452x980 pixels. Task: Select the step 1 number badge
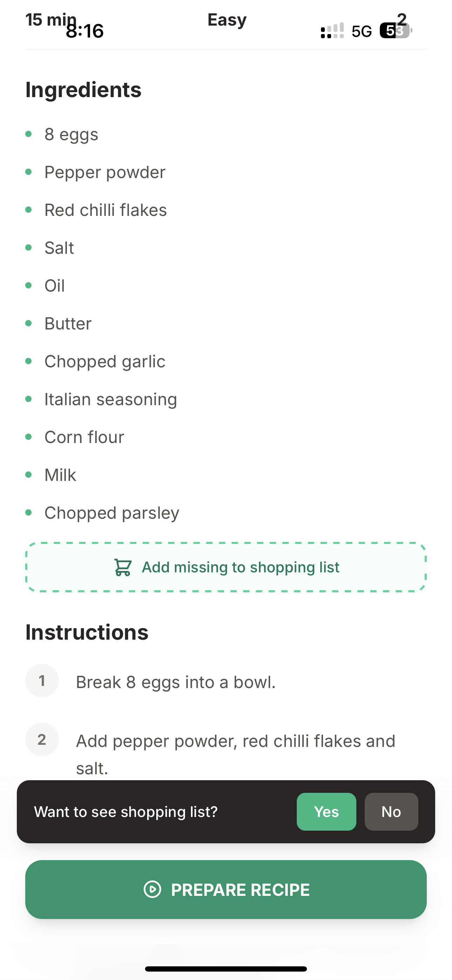coord(42,681)
